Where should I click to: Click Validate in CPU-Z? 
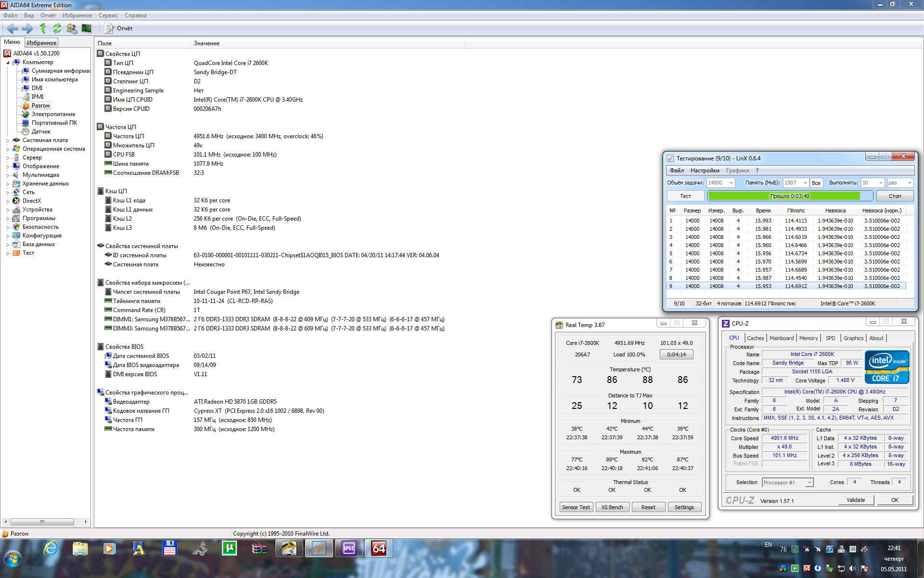point(856,500)
